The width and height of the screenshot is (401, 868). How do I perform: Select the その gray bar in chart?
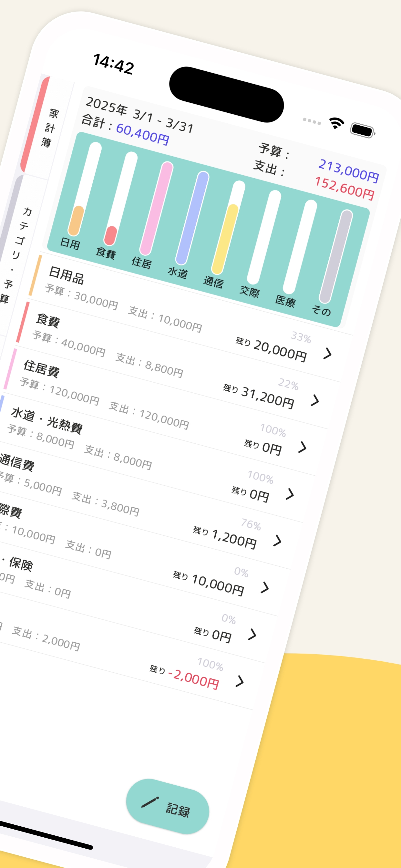click(x=336, y=256)
